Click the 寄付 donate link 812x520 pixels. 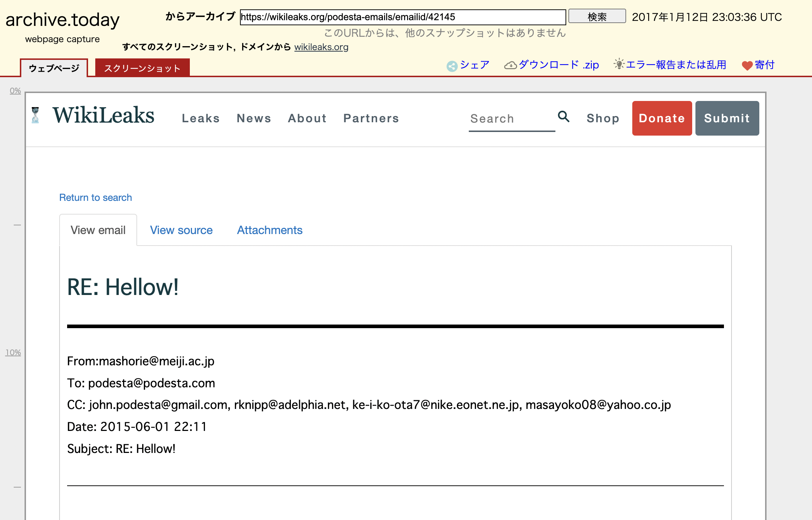click(x=765, y=65)
